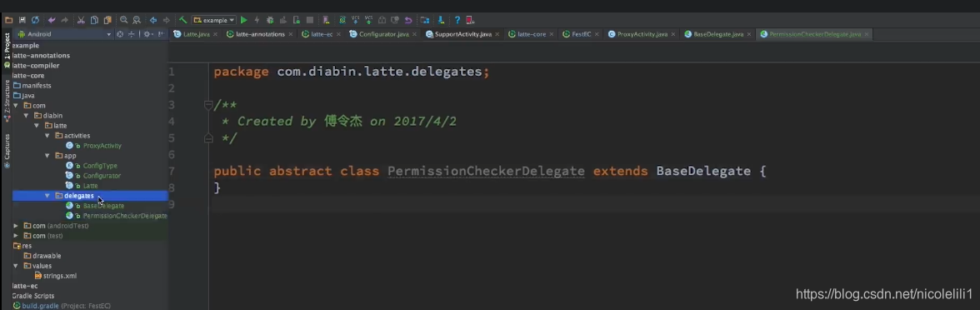The height and width of the screenshot is (310, 980).
Task: Collapse the activities package arrow
Action: coord(47,136)
